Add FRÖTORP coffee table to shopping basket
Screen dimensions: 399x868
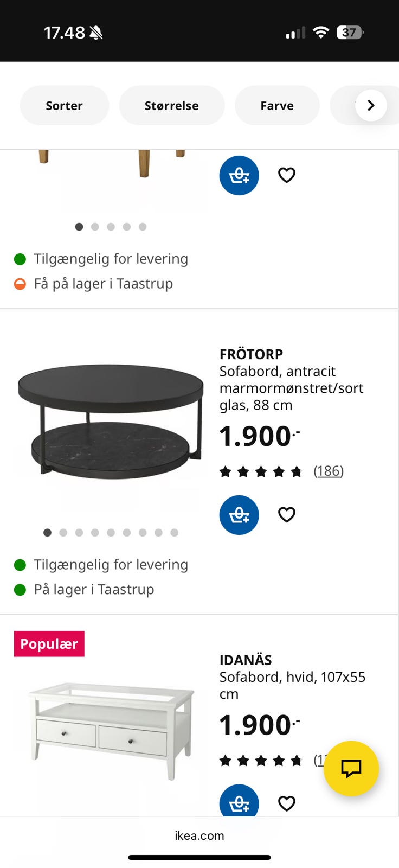tap(239, 515)
